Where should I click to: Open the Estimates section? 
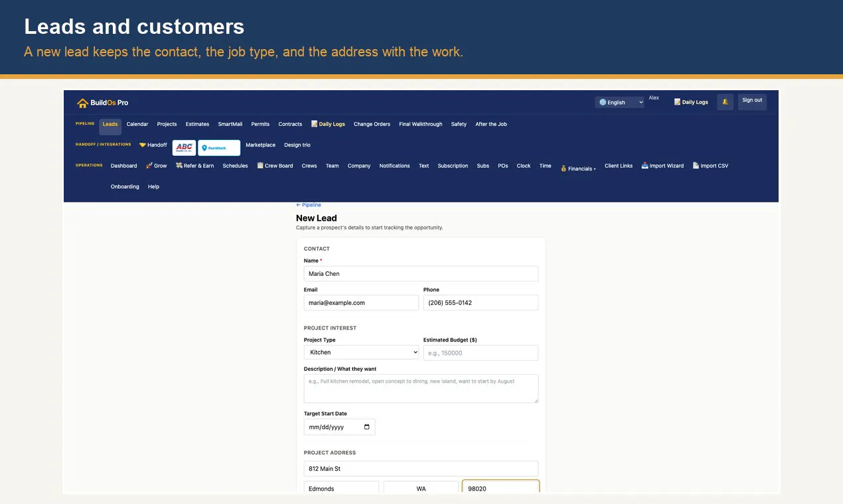(197, 124)
